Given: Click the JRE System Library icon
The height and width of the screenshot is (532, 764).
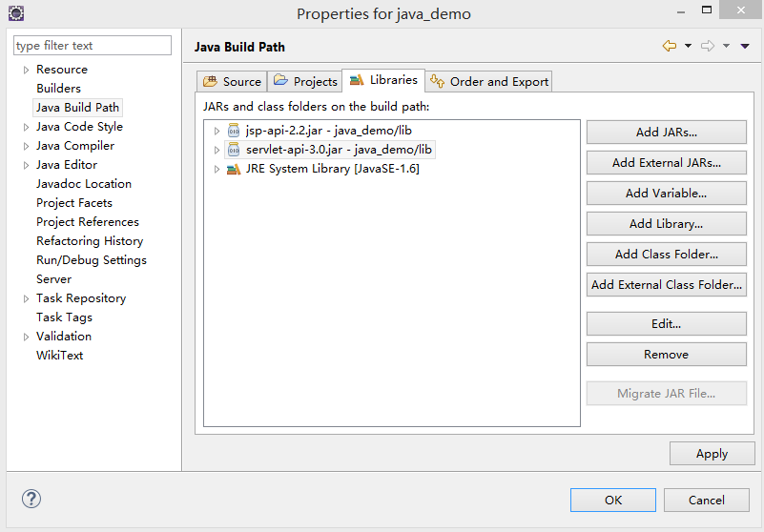Looking at the screenshot, I should [x=234, y=169].
